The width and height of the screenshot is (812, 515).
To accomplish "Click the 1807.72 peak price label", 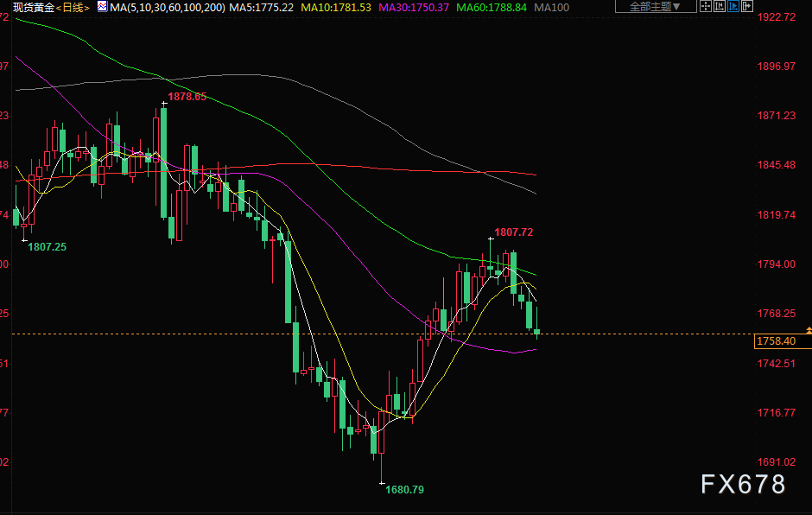I will point(513,232).
